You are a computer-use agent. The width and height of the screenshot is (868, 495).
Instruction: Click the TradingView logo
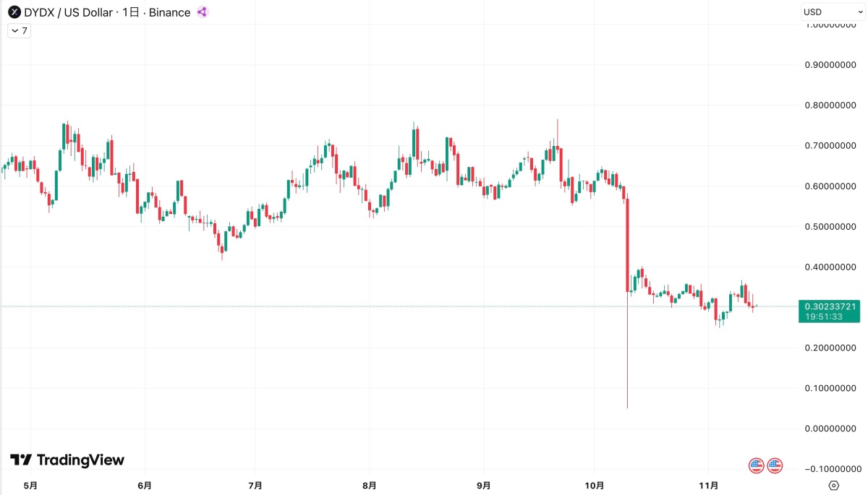[67, 460]
